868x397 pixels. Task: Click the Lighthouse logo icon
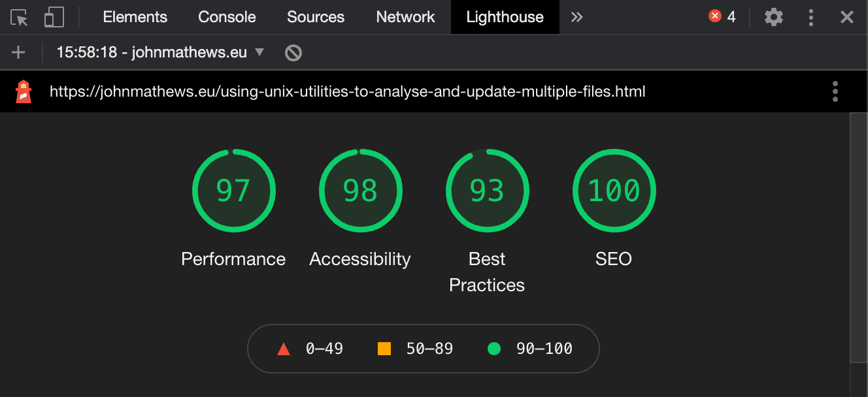point(24,91)
